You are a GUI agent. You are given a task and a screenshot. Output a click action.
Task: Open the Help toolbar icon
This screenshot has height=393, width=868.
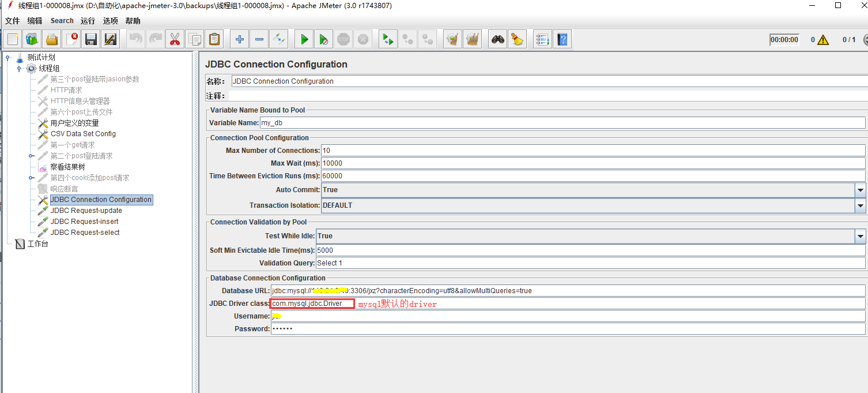pyautogui.click(x=562, y=39)
